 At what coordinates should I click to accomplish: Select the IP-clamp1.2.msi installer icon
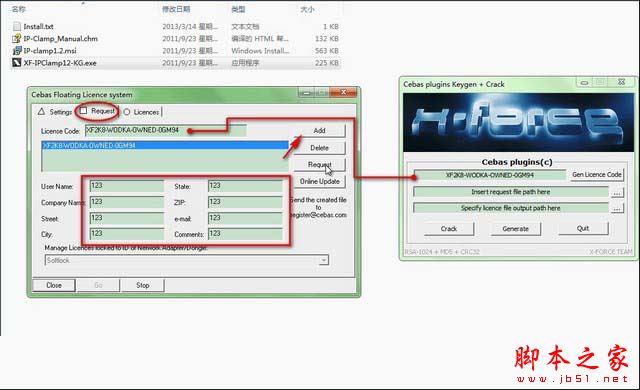(x=17, y=51)
